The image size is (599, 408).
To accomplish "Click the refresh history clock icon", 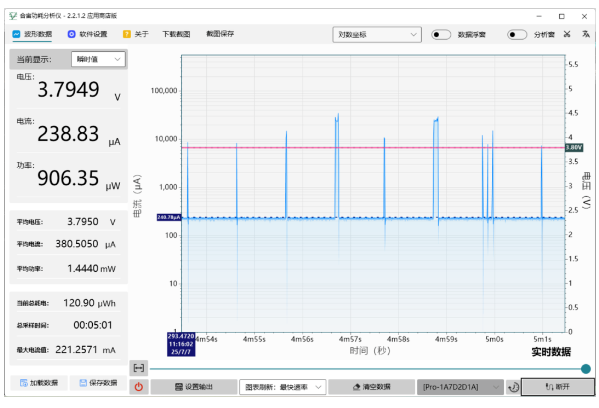I will pyautogui.click(x=513, y=387).
